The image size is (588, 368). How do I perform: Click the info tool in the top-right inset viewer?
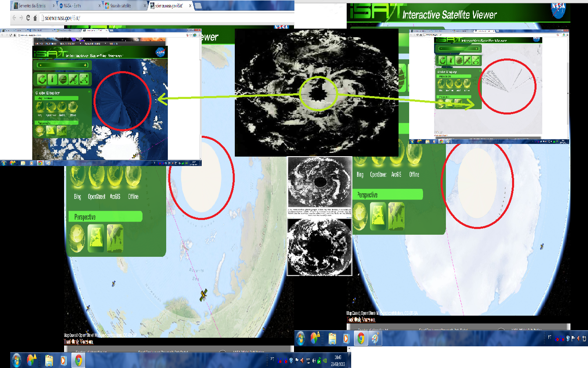451,61
